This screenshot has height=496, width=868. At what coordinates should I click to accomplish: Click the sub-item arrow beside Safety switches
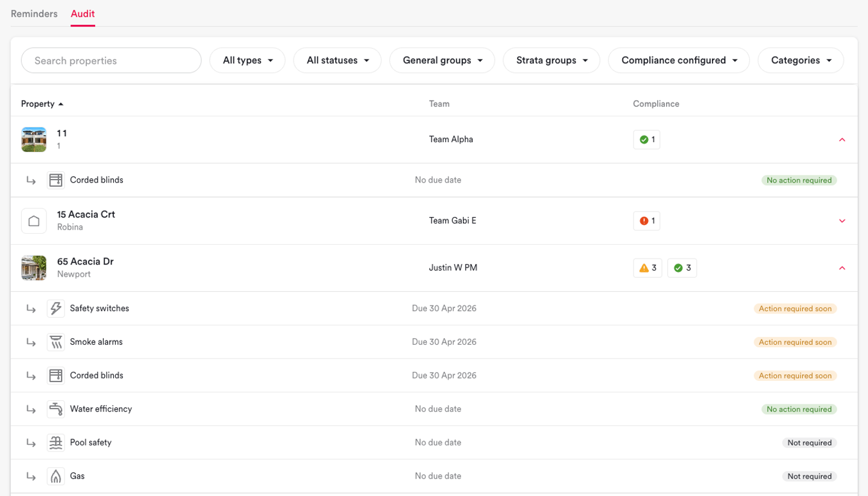[31, 309]
